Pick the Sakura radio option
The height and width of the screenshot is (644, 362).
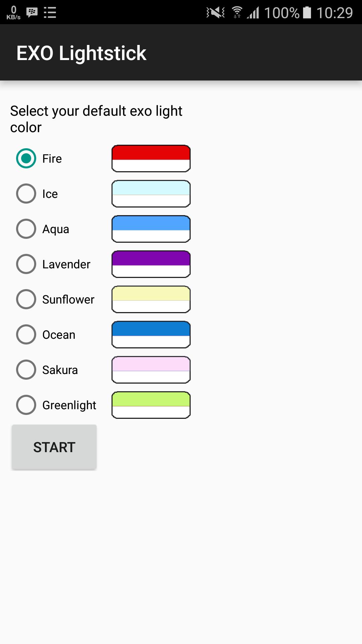[26, 370]
